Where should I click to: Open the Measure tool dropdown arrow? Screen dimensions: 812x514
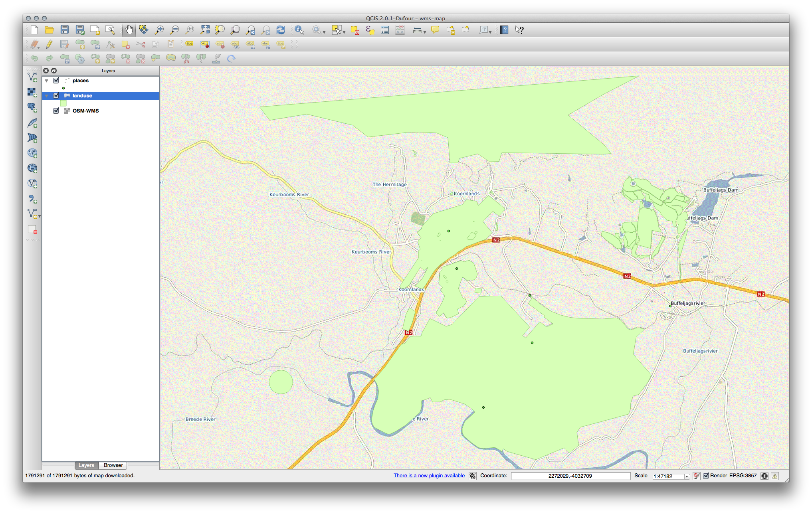coord(425,32)
